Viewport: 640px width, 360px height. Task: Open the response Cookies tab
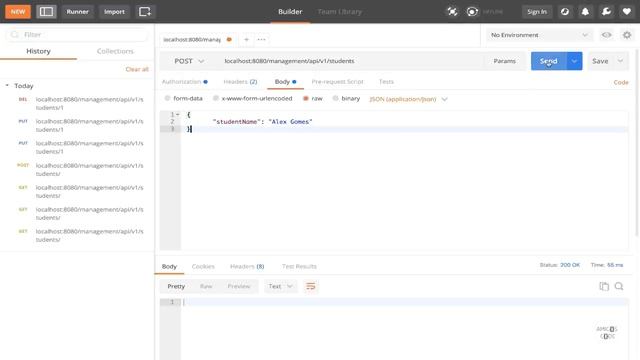(x=203, y=266)
